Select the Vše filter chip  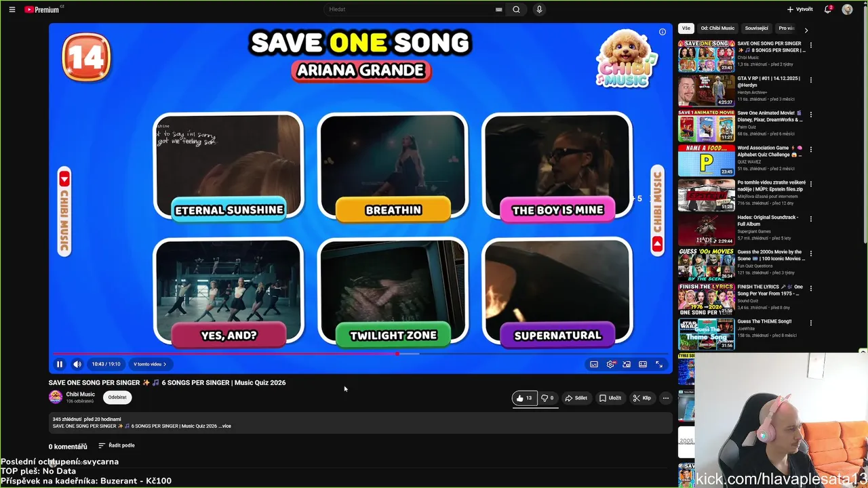(686, 28)
